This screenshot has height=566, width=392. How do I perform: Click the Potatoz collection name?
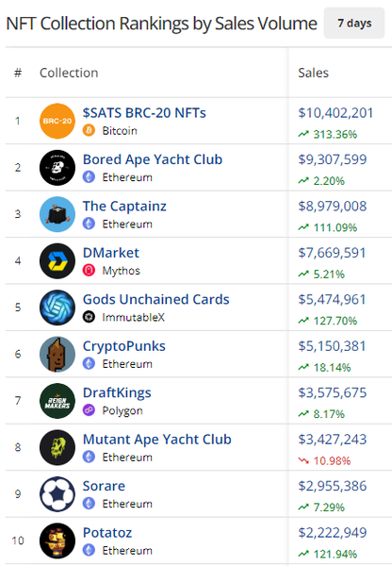click(107, 533)
